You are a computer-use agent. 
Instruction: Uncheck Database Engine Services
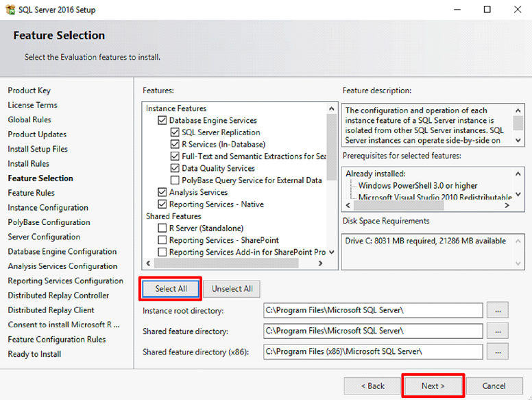pyautogui.click(x=162, y=121)
